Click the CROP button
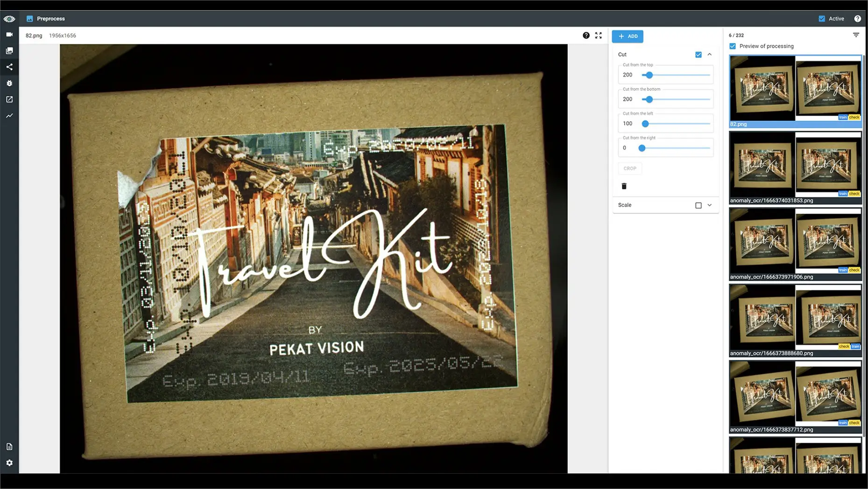The width and height of the screenshot is (868, 489). 630,168
